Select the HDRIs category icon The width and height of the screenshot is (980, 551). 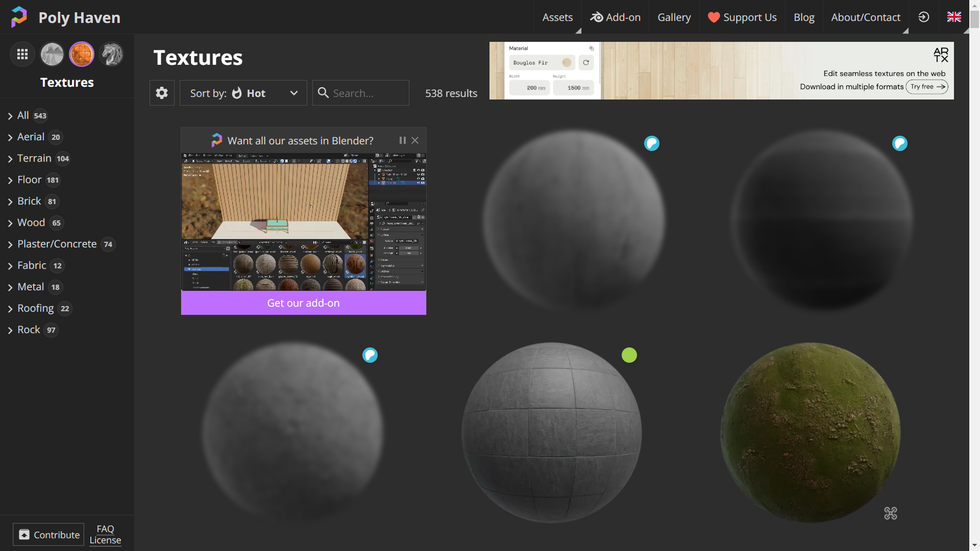pos(52,54)
